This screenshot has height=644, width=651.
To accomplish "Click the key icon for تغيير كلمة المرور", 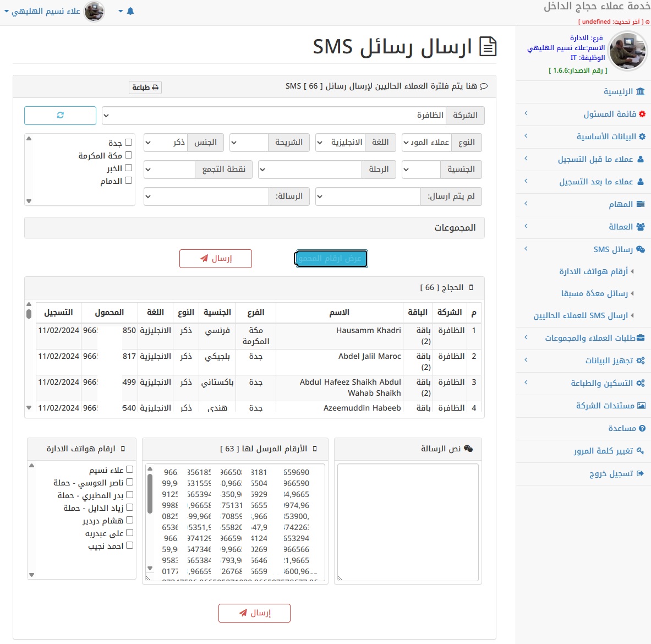I will pyautogui.click(x=640, y=451).
